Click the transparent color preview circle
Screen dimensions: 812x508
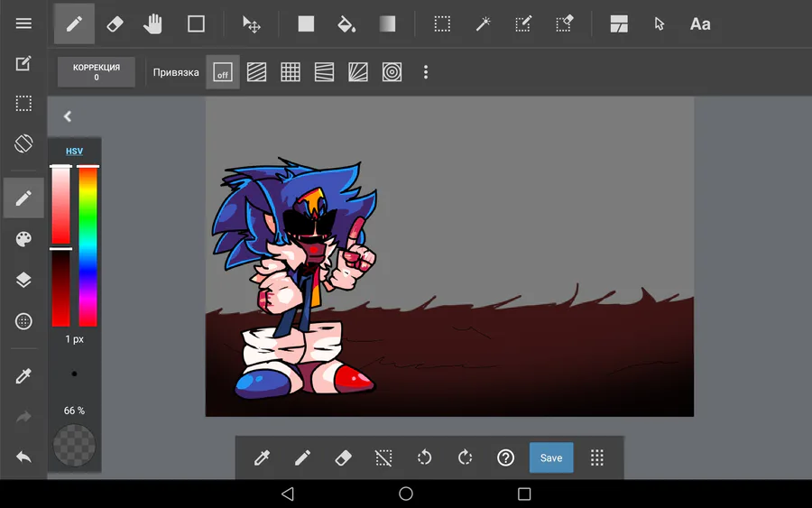[x=74, y=446]
